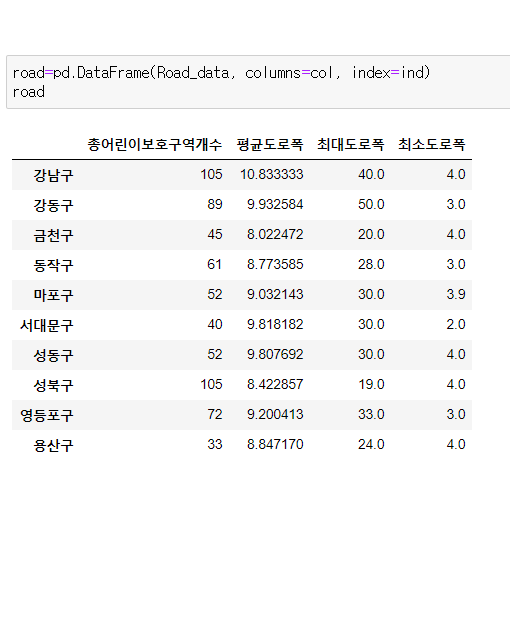Select value 8.847170 in 용산구 row

[275, 444]
